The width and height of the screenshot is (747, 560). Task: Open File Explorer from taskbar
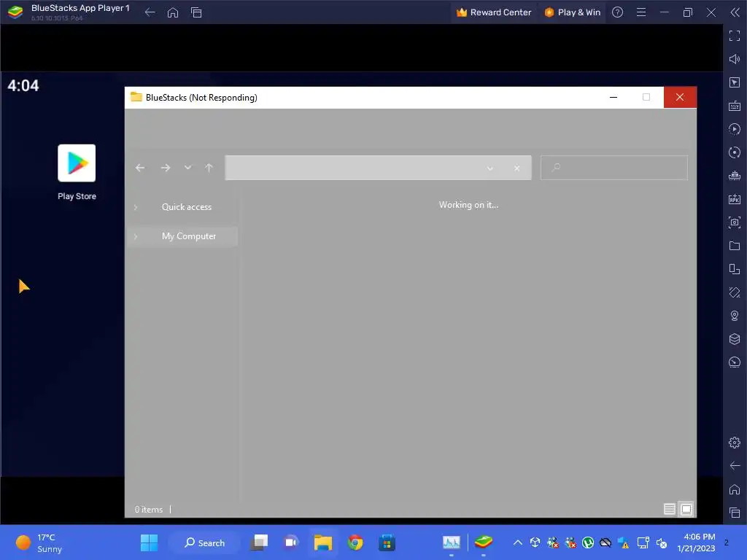323,542
